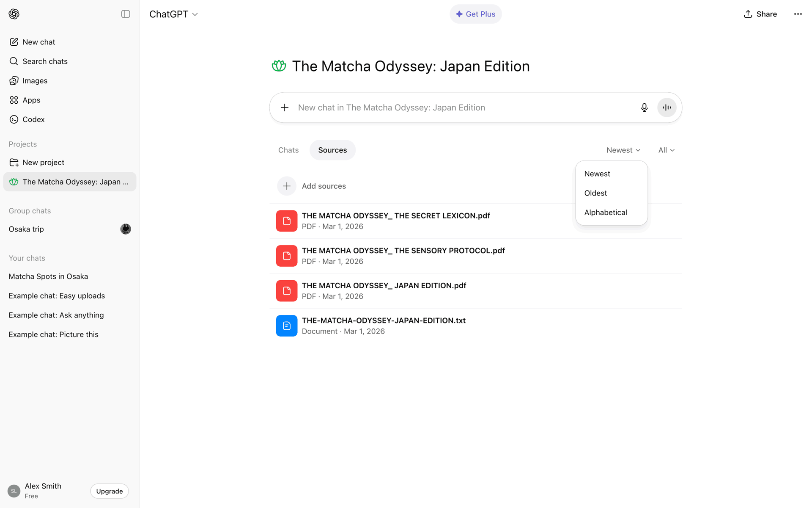The image size is (812, 508).
Task: Click the Search chats magnifier icon
Action: (14, 61)
